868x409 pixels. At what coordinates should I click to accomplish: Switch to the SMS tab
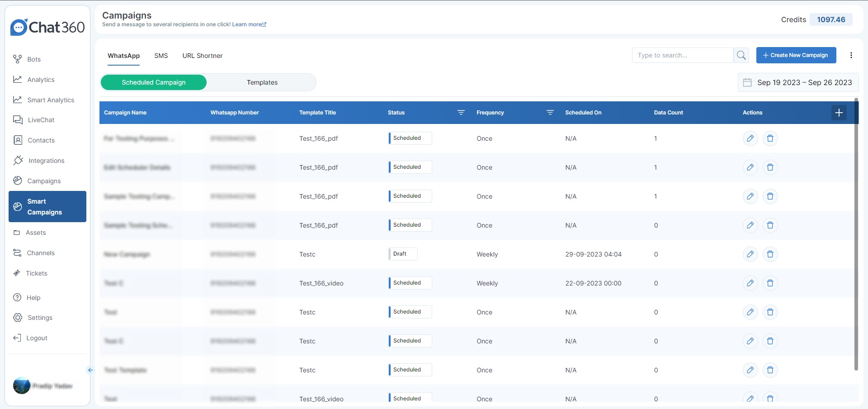[161, 56]
